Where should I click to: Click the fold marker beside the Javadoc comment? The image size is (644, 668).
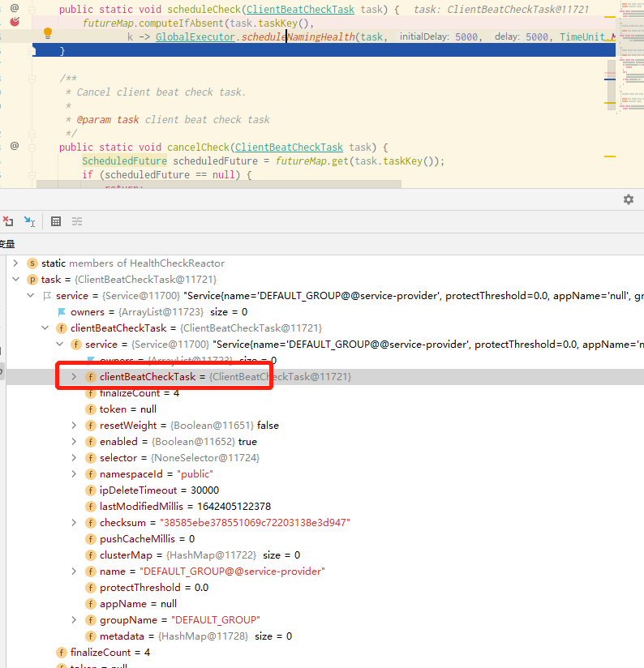(x=32, y=79)
